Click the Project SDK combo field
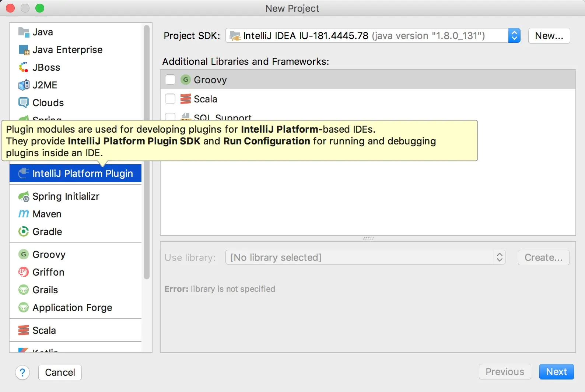The width and height of the screenshot is (585, 392). pyautogui.click(x=373, y=36)
